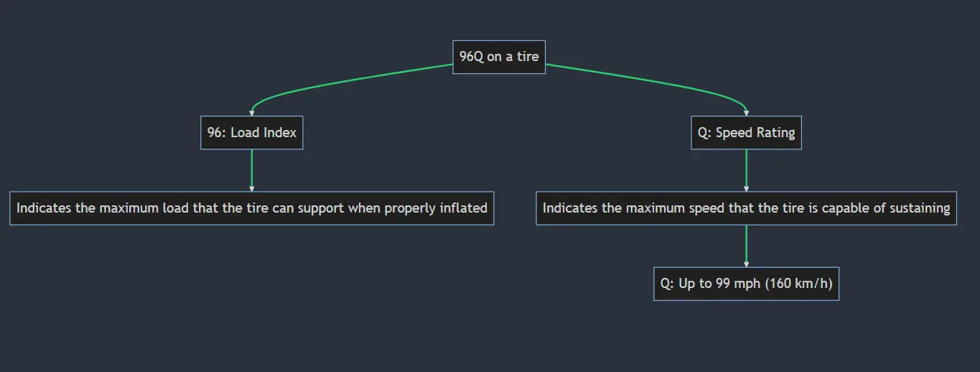This screenshot has width=980, height=372.
Task: Click the arrowhead pointing into "Q: Speed Rating"
Action: click(x=747, y=113)
